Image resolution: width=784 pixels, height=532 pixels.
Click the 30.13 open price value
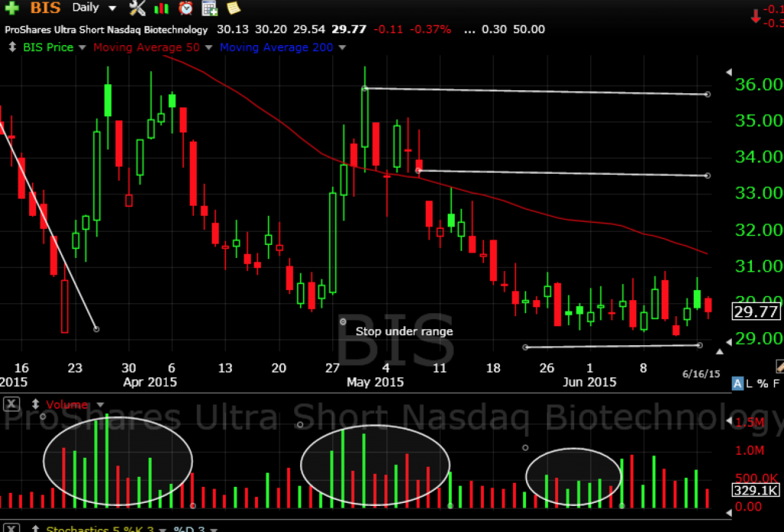(x=233, y=29)
